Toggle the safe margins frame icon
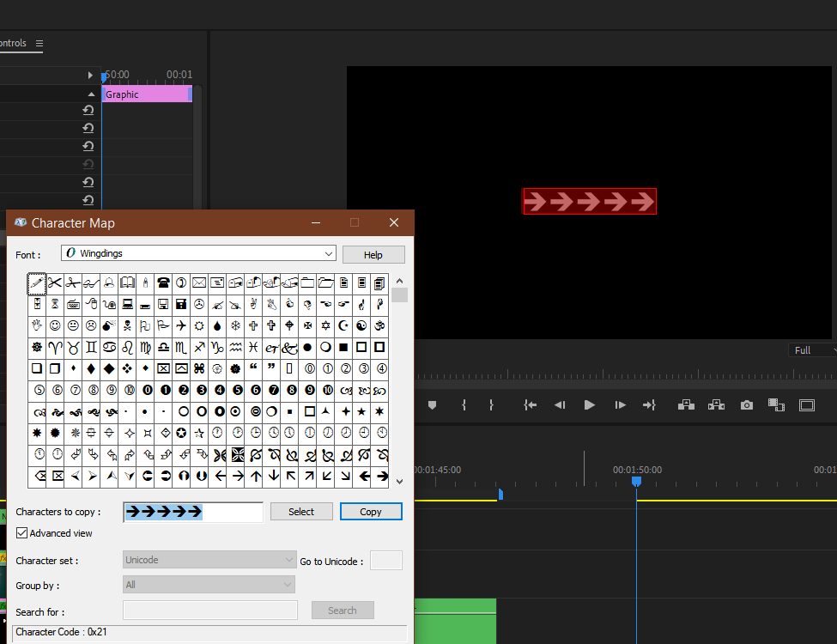The image size is (837, 644). pyautogui.click(x=807, y=405)
